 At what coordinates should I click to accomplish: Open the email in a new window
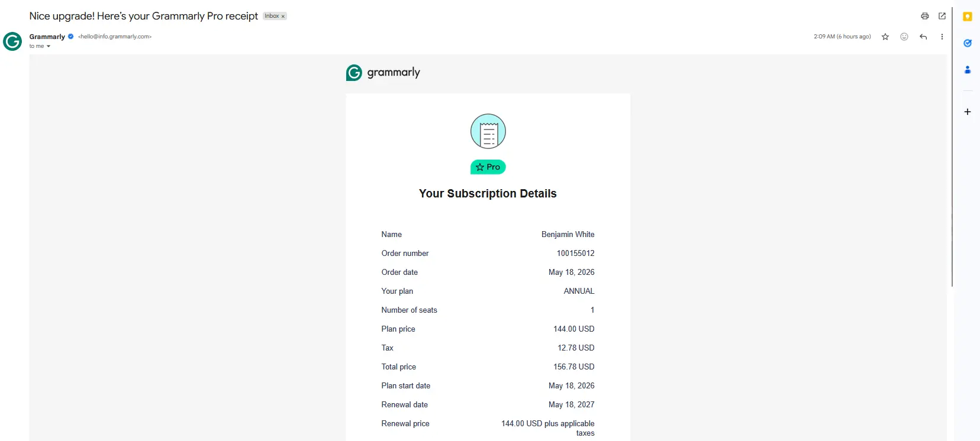pyautogui.click(x=942, y=16)
